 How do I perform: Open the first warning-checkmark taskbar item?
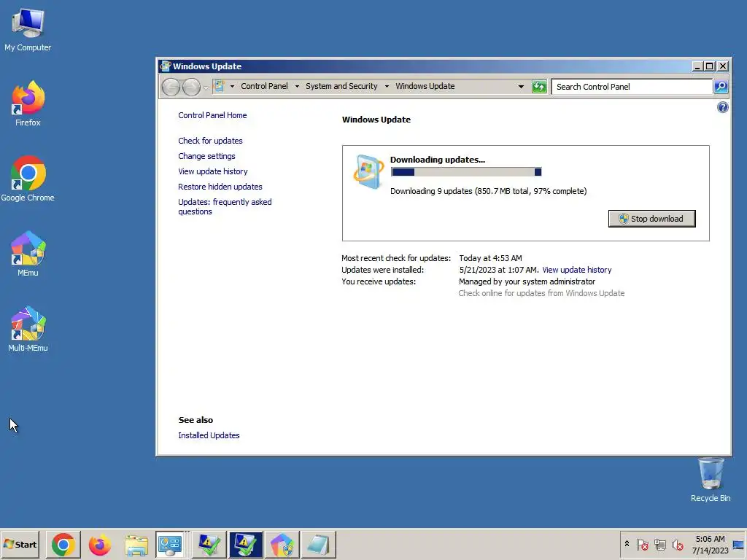coord(209,545)
